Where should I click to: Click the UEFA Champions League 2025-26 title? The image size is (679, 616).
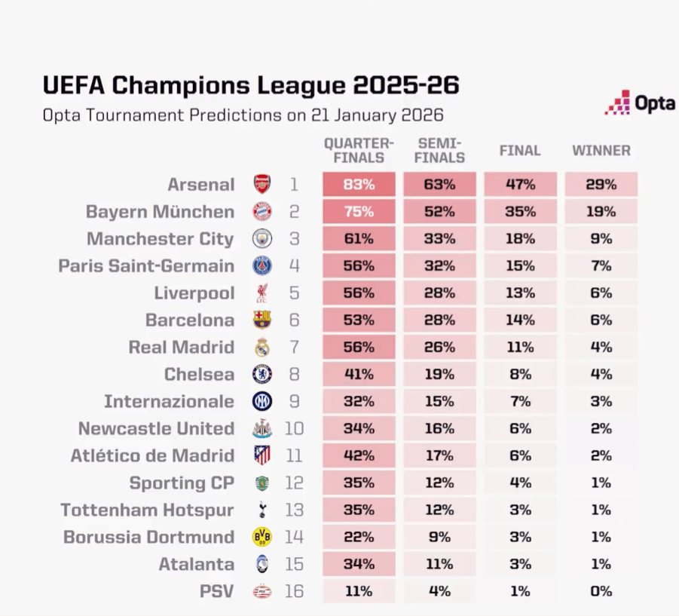[251, 85]
